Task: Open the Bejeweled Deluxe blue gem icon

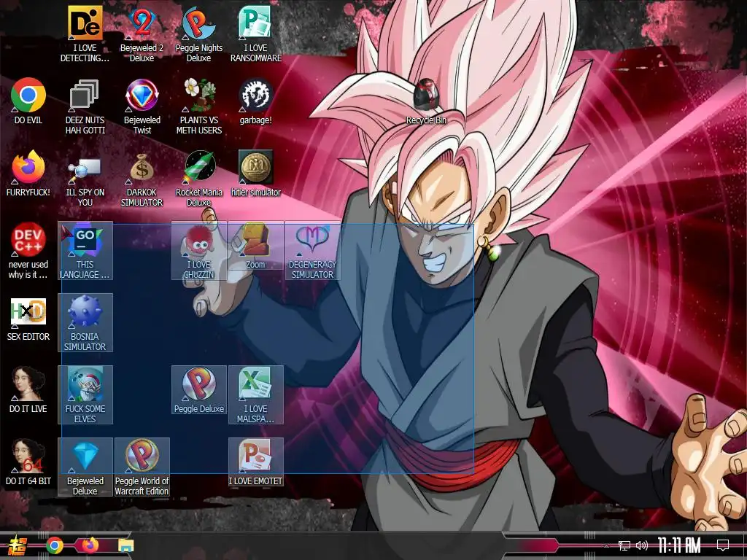Action: point(85,467)
